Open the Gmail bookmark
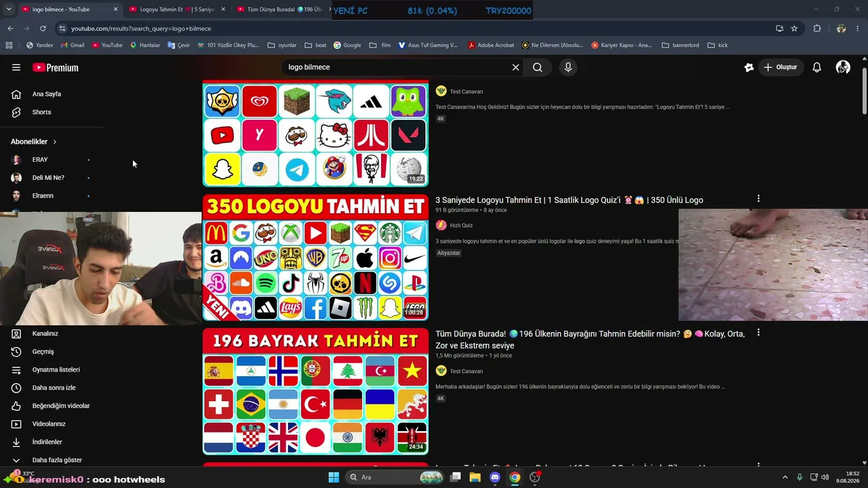 73,45
